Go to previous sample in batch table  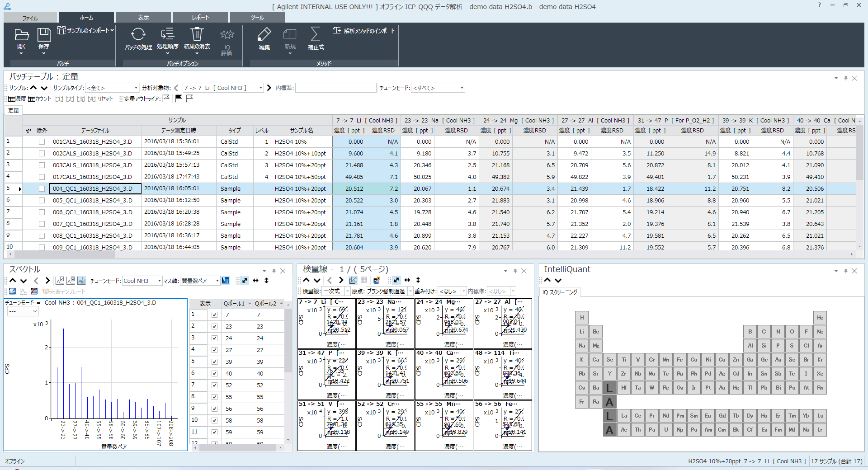tap(33, 88)
